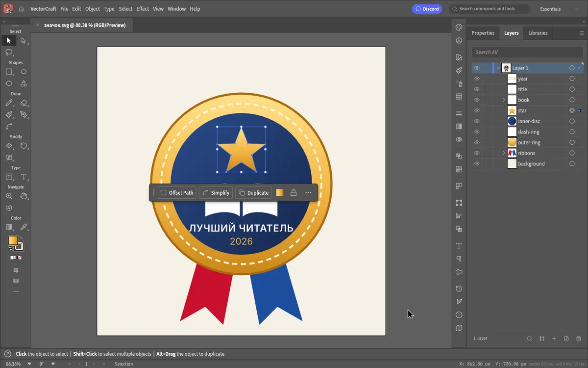Screen dimensions: 588x368
Task: Select the Direct Selection tool
Action: (x=24, y=41)
